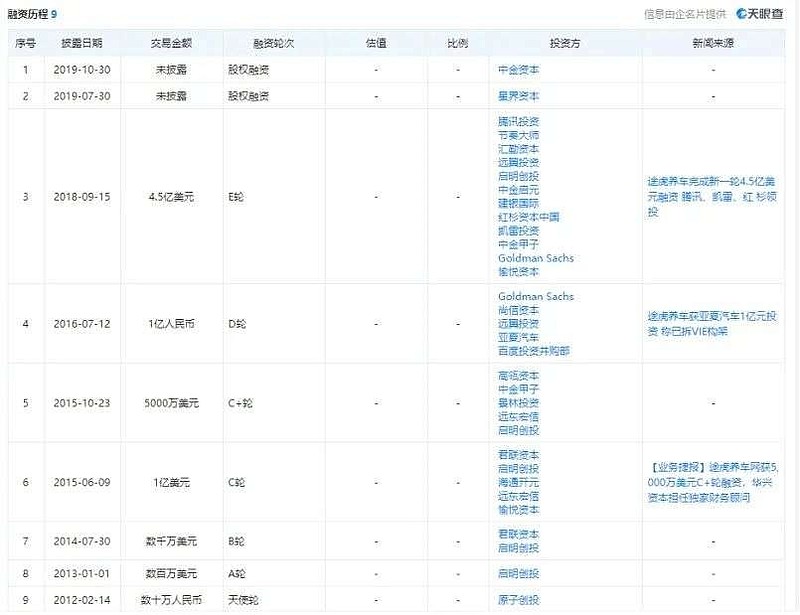Open investor link 星界资本

[x=518, y=96]
